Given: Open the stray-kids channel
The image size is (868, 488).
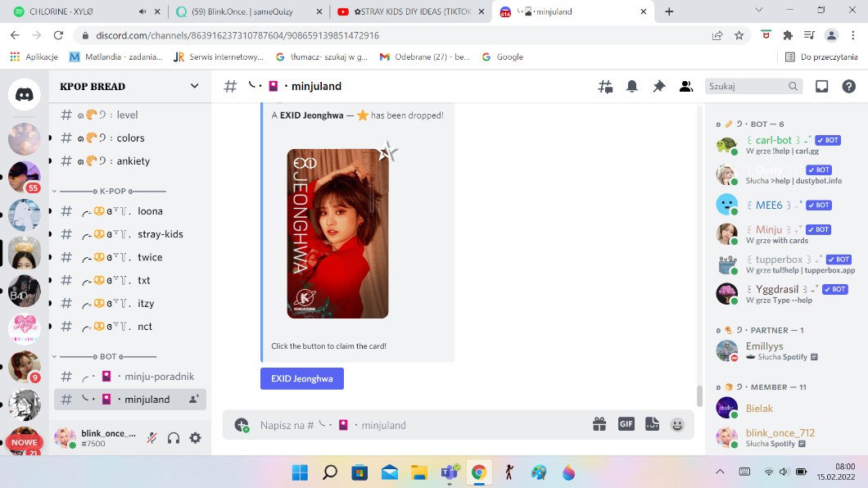Looking at the screenshot, I should [x=160, y=234].
